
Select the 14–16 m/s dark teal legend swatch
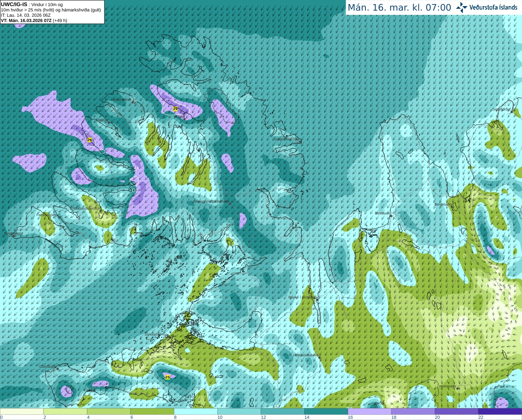326,411
